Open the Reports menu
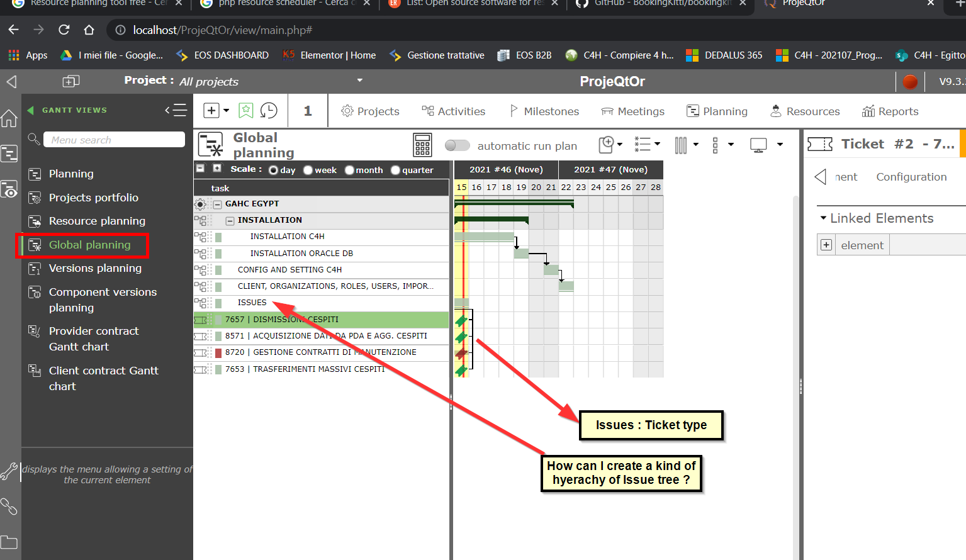 pyautogui.click(x=890, y=111)
